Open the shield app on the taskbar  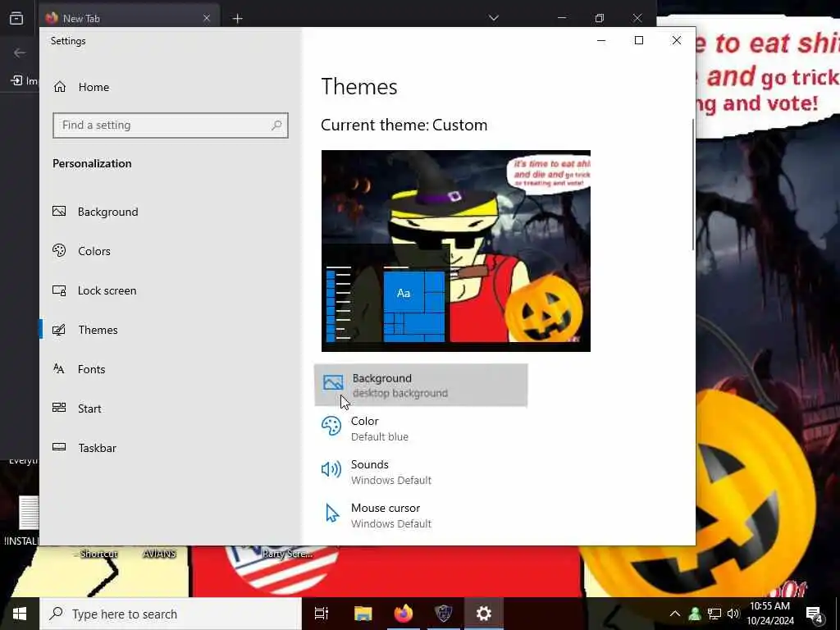coord(444,614)
